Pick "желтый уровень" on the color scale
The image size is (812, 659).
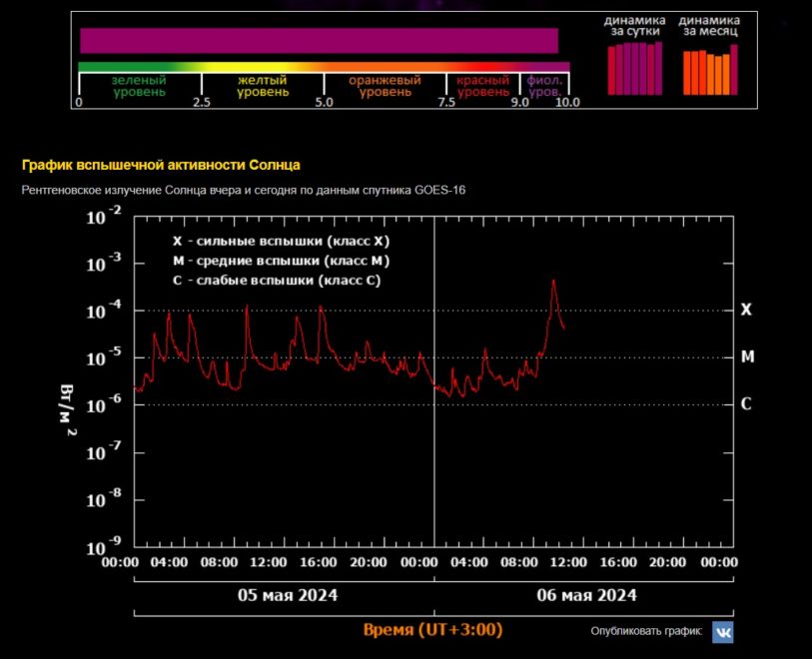263,86
